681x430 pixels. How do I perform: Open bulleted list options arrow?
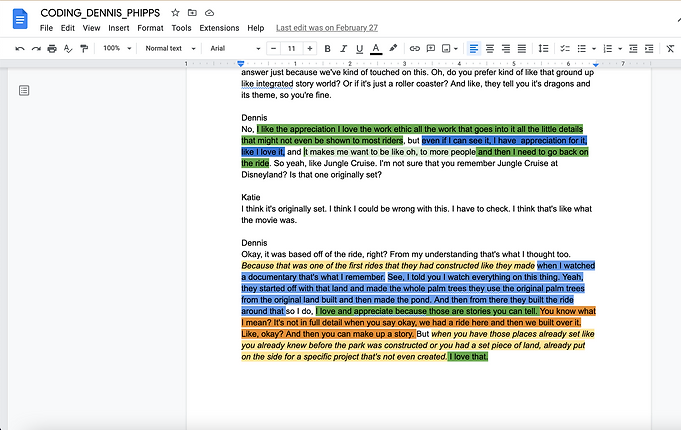pos(594,49)
